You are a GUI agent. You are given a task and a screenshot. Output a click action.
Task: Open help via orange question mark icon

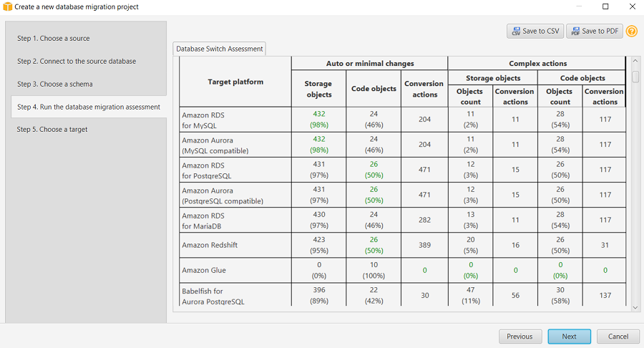[x=632, y=32]
